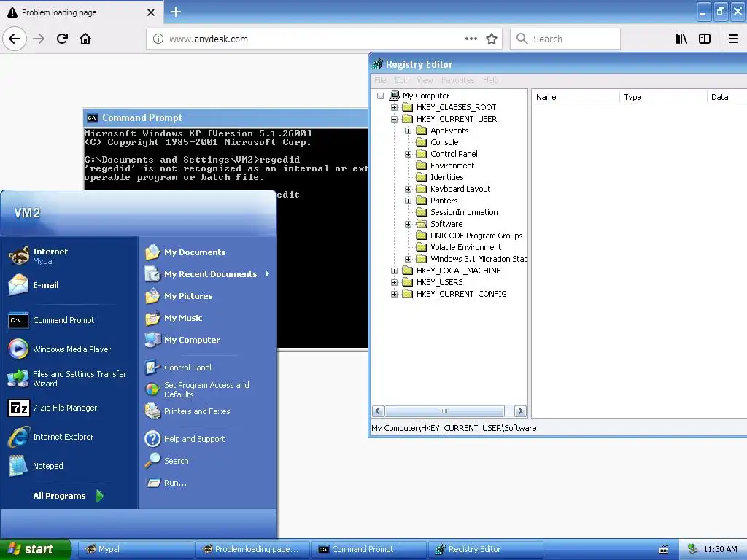Click the Windows Start button

click(35, 549)
